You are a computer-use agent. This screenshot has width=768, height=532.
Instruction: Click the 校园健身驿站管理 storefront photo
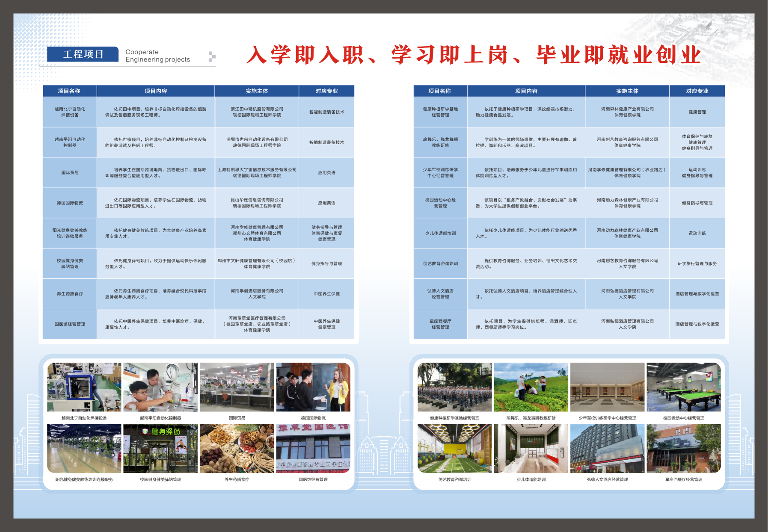(x=160, y=449)
